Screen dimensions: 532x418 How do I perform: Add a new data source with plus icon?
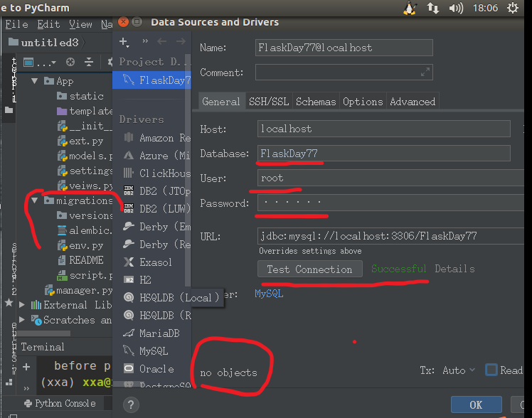coord(124,42)
